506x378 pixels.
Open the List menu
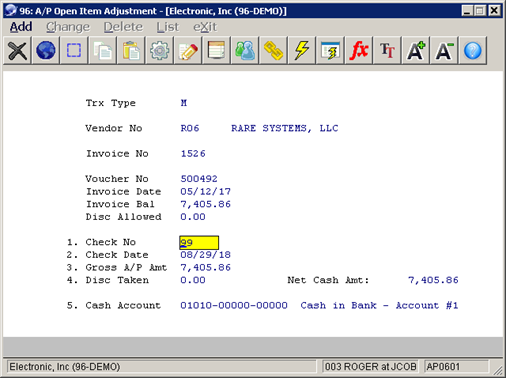pos(168,27)
